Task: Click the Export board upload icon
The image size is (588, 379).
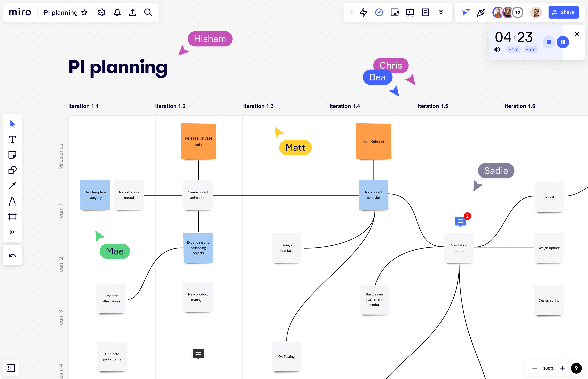Action: tap(133, 12)
